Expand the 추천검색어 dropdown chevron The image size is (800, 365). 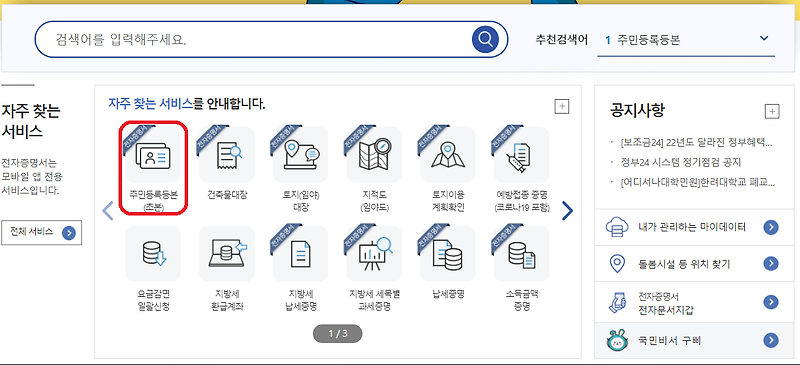(x=763, y=38)
